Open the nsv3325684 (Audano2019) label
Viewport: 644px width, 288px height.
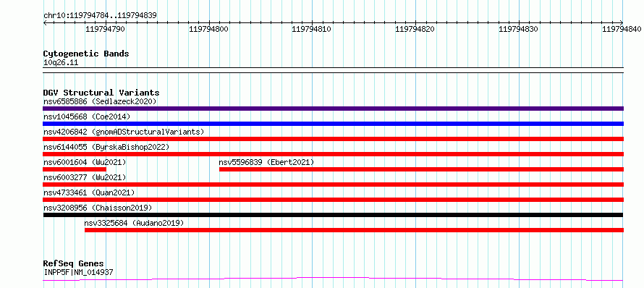[x=134, y=223]
